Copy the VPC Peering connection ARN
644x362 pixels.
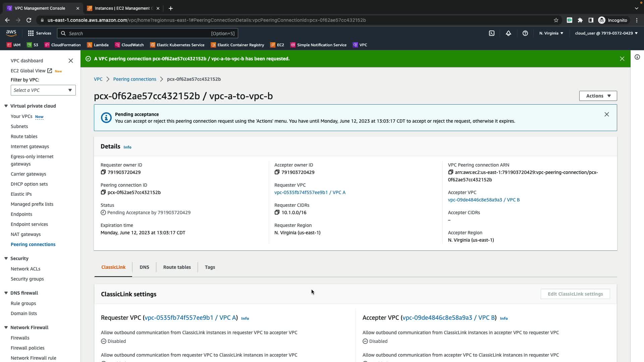tap(451, 172)
